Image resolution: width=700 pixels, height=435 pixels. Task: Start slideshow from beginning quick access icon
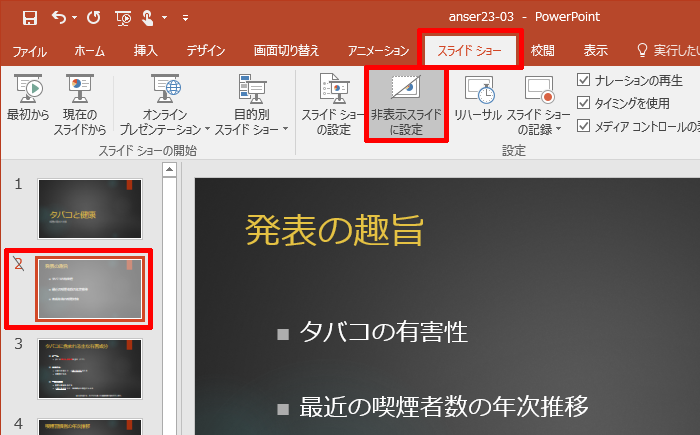[x=123, y=18]
